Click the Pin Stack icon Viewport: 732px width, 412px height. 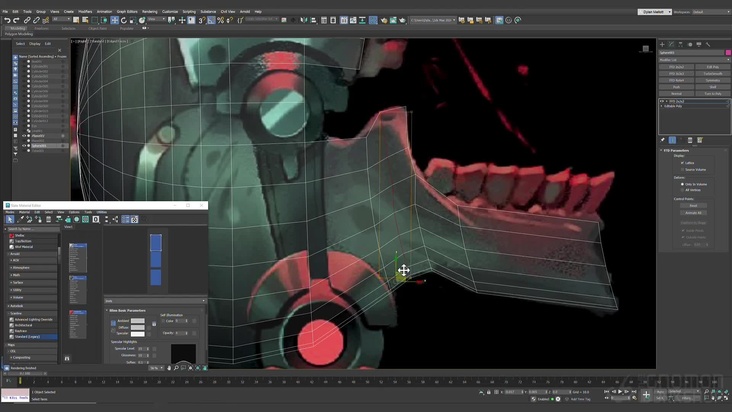pyautogui.click(x=662, y=140)
